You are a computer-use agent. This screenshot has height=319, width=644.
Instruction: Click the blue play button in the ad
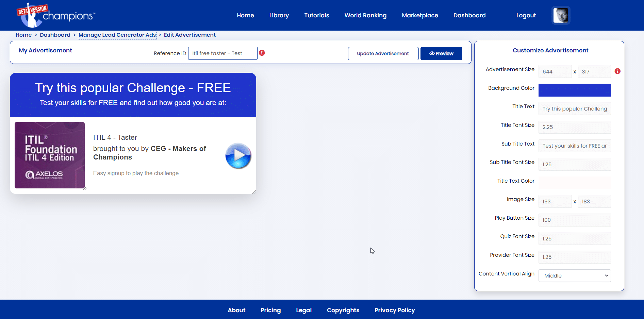(238, 156)
